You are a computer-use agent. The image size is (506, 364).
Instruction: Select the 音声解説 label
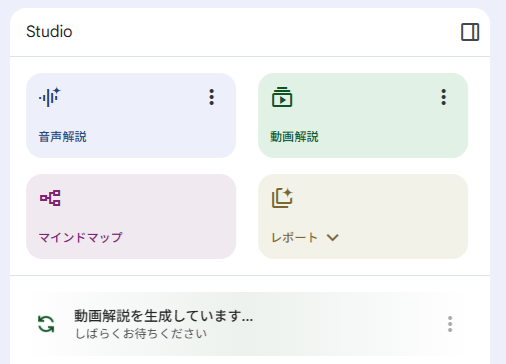63,137
